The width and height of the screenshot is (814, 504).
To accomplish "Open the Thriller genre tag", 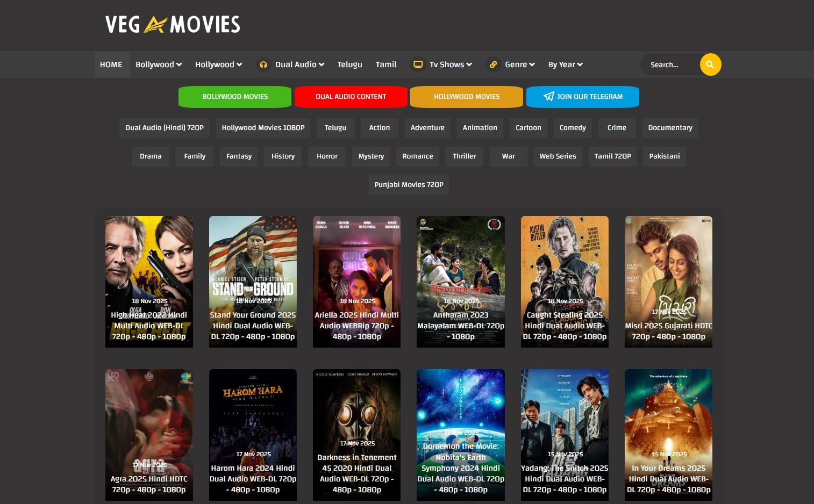I will [x=465, y=156].
